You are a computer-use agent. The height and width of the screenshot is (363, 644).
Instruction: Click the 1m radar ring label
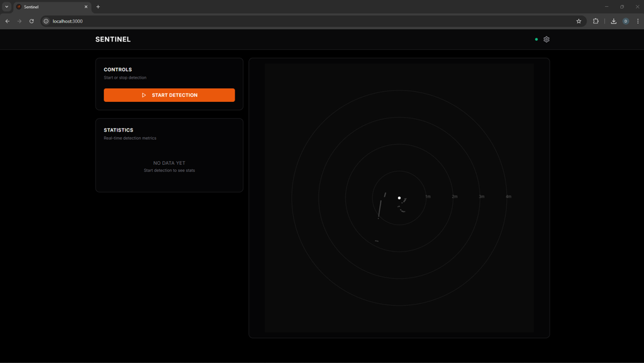(x=428, y=196)
